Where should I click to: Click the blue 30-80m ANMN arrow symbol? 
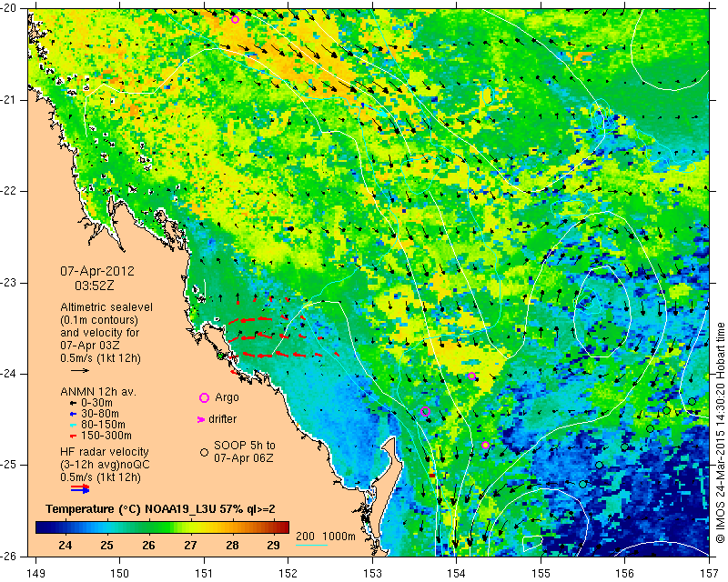pos(73,414)
